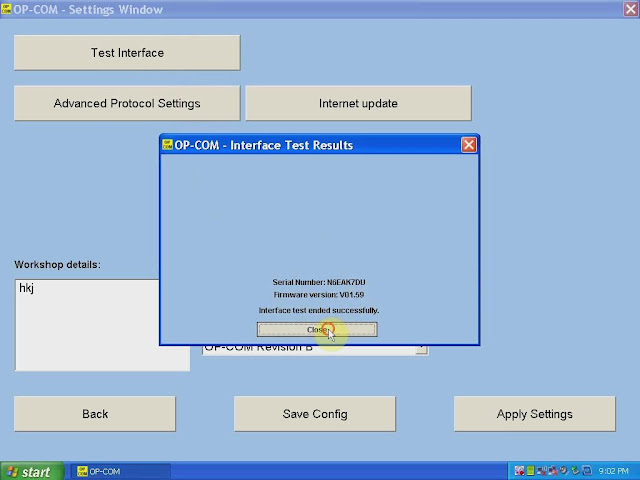This screenshot has height=480, width=640.
Task: Click the pink and red tray icon
Action: (x=519, y=471)
